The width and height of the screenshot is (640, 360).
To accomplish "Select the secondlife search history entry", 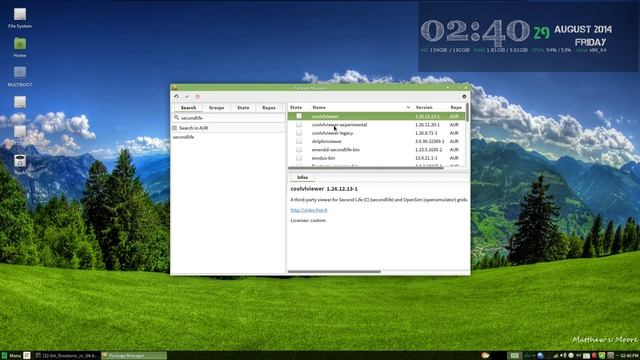I will coord(183,137).
